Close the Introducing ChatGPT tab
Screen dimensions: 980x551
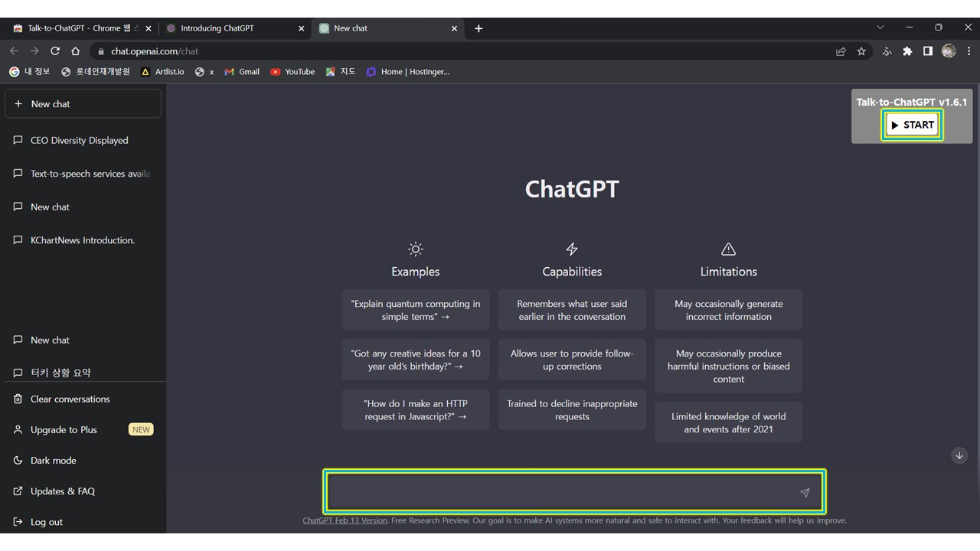pos(301,28)
